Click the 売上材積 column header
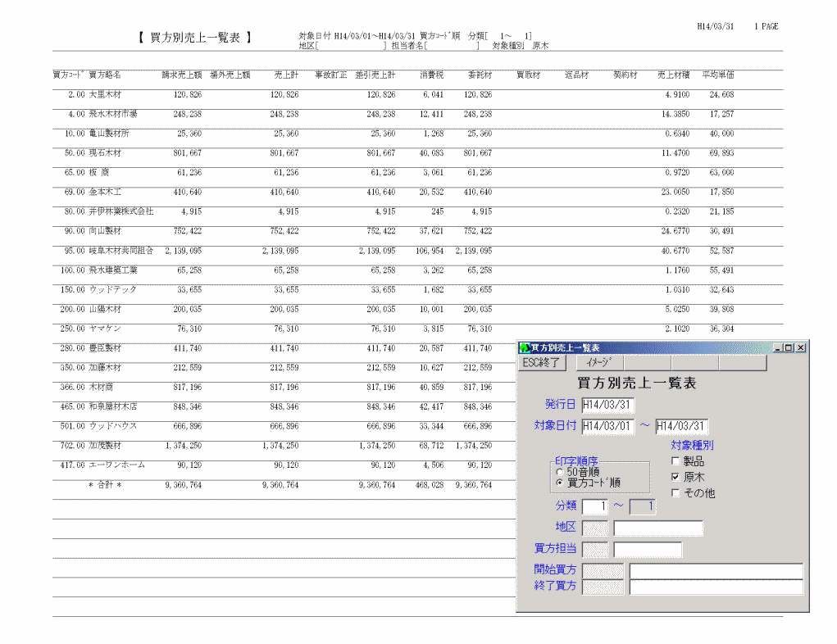Image resolution: width=837 pixels, height=644 pixels. [674, 75]
